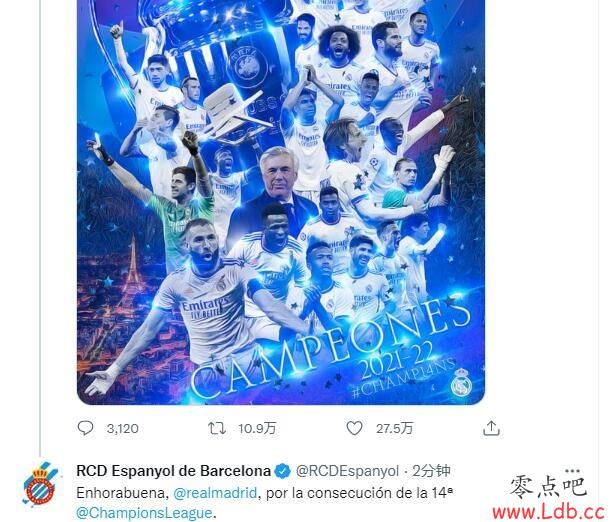Open the Campeones 2021-22 poster image
The image size is (614, 522).
pos(281,202)
